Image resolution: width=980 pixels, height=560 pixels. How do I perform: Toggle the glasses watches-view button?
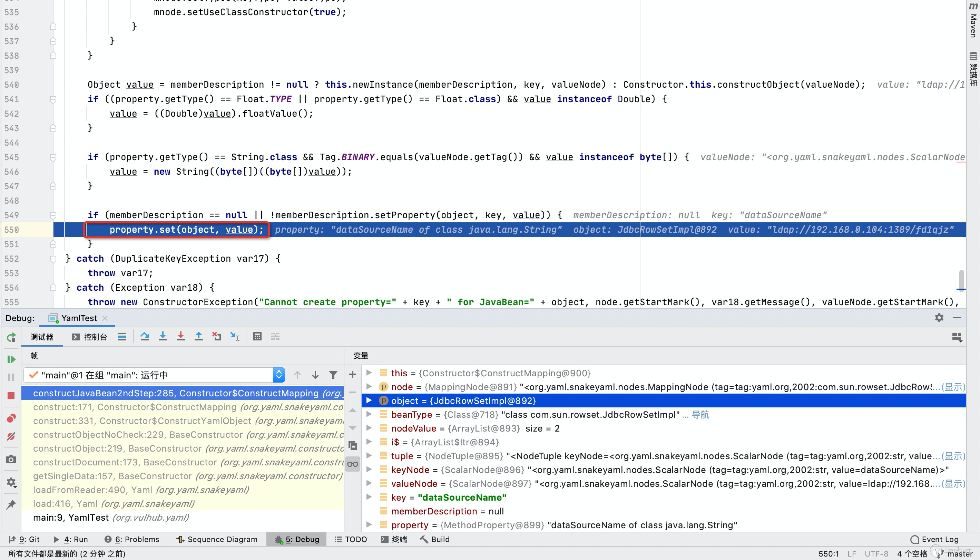[x=352, y=464]
